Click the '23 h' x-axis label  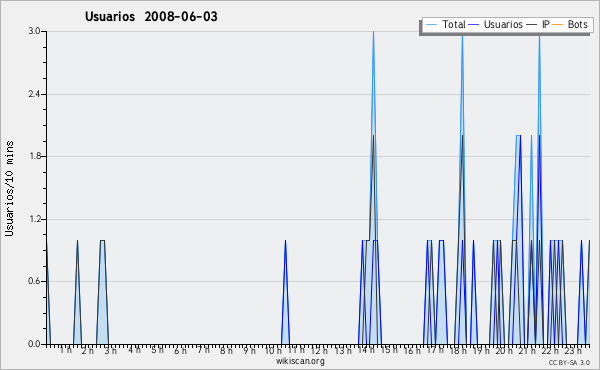(573, 350)
